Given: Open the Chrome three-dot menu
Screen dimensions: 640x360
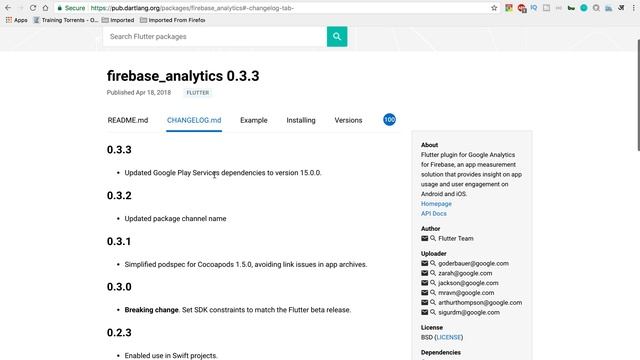Looking at the screenshot, I should click(x=633, y=8).
